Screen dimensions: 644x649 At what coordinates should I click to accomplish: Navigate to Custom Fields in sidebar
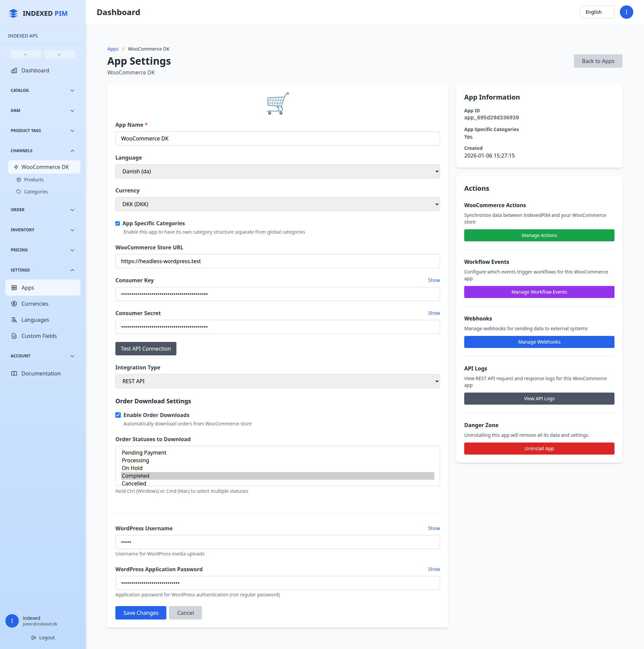tap(39, 336)
